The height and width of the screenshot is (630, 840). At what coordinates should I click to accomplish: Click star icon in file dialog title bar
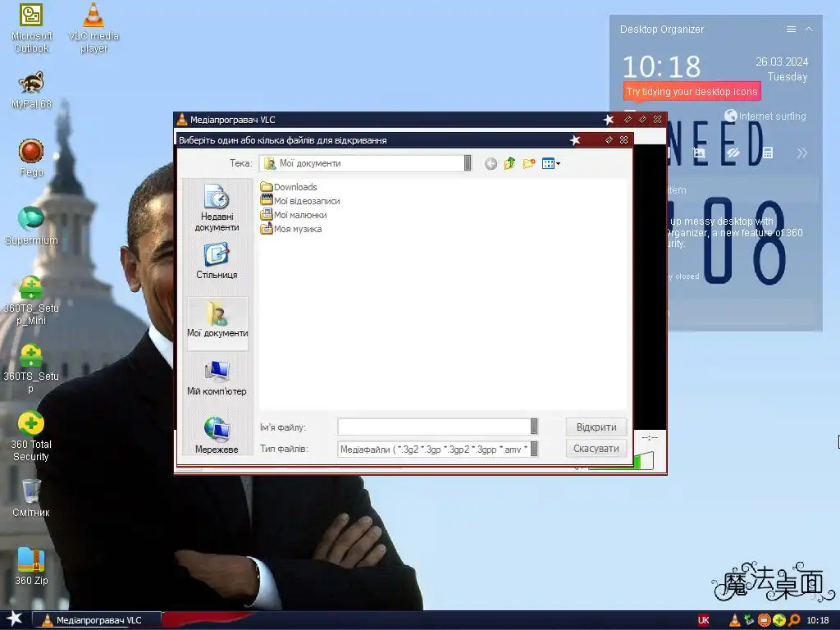(x=575, y=139)
